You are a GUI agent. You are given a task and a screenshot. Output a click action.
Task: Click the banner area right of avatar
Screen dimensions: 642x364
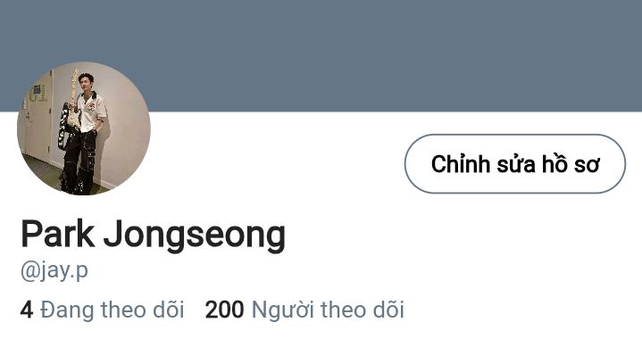393,55
